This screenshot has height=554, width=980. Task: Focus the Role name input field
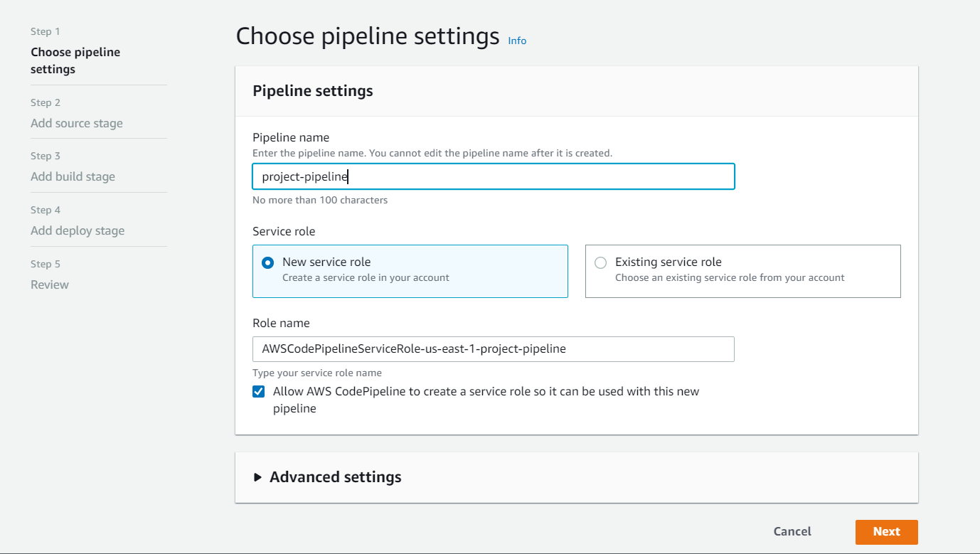(493, 349)
